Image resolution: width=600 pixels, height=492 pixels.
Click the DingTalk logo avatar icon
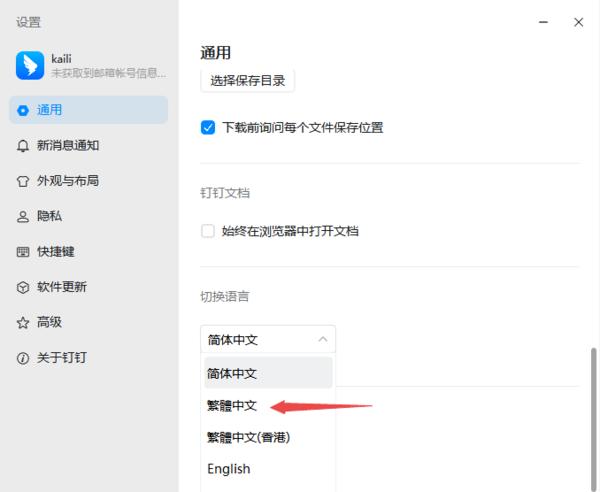[30, 65]
